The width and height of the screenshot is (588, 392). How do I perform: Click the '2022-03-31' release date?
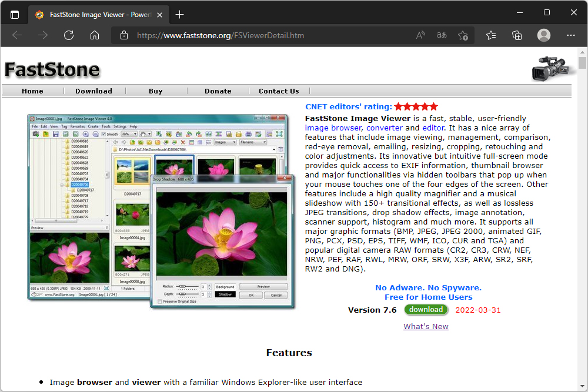478,310
